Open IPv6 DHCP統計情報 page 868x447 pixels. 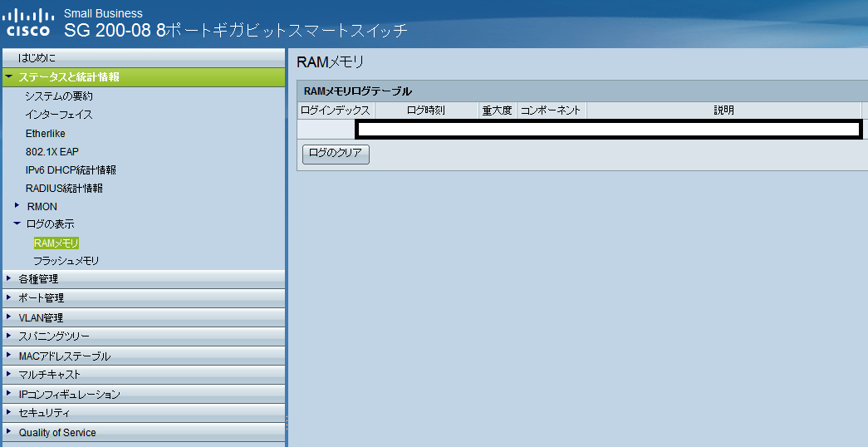pyautogui.click(x=71, y=170)
